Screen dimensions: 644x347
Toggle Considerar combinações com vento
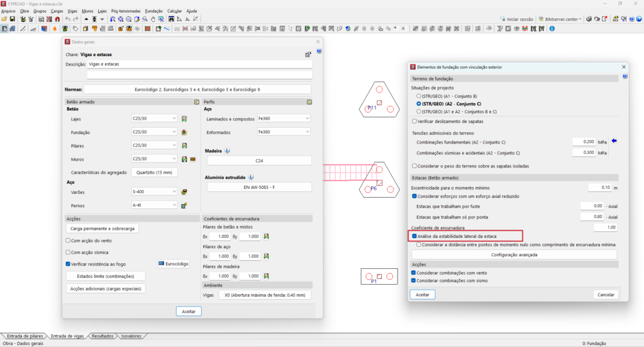414,273
